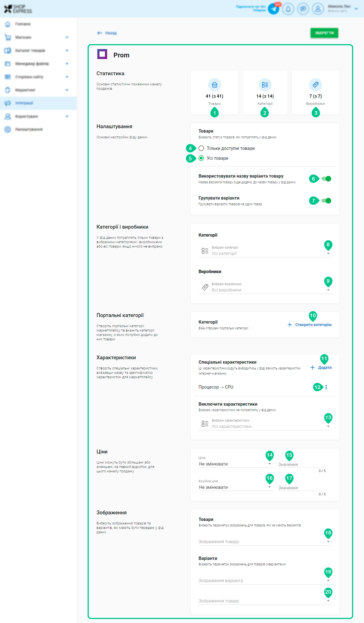Screen dimensions: 364x623
Task: Toggle Використовувати назву варіанта товару switch
Action: point(326,179)
